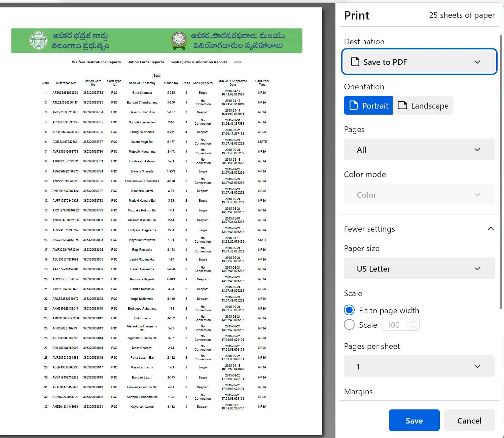Click the Head Of The family column header
This screenshot has height=438, width=504.
142,83
